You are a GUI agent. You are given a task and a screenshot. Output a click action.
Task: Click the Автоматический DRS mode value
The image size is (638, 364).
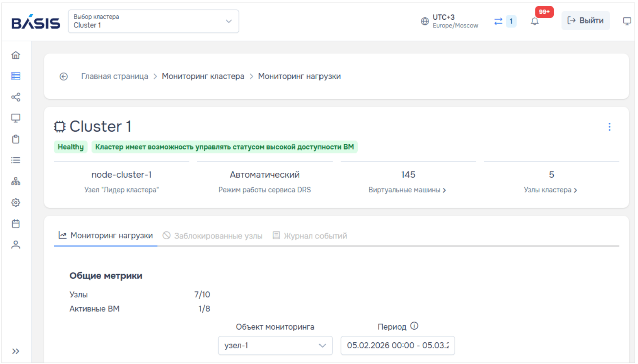265,175
